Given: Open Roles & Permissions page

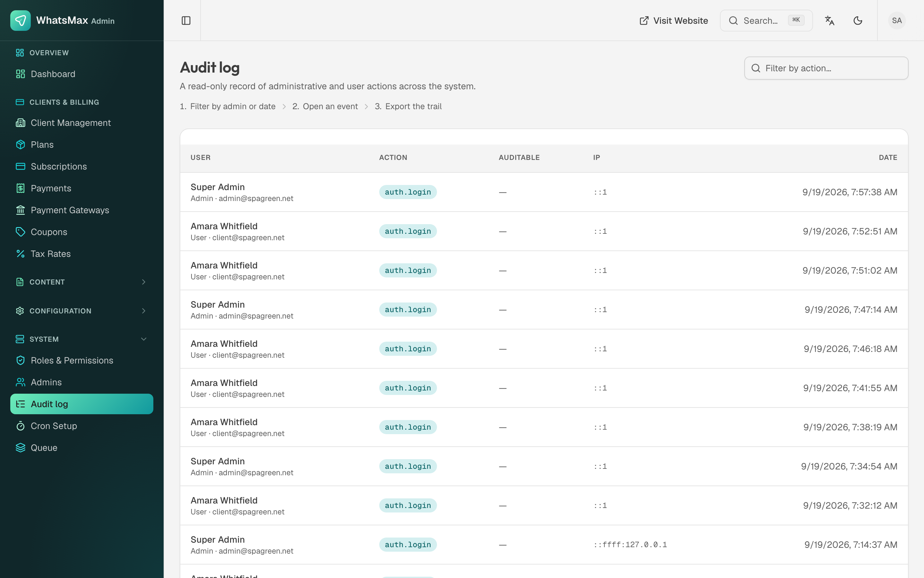Looking at the screenshot, I should point(82,360).
